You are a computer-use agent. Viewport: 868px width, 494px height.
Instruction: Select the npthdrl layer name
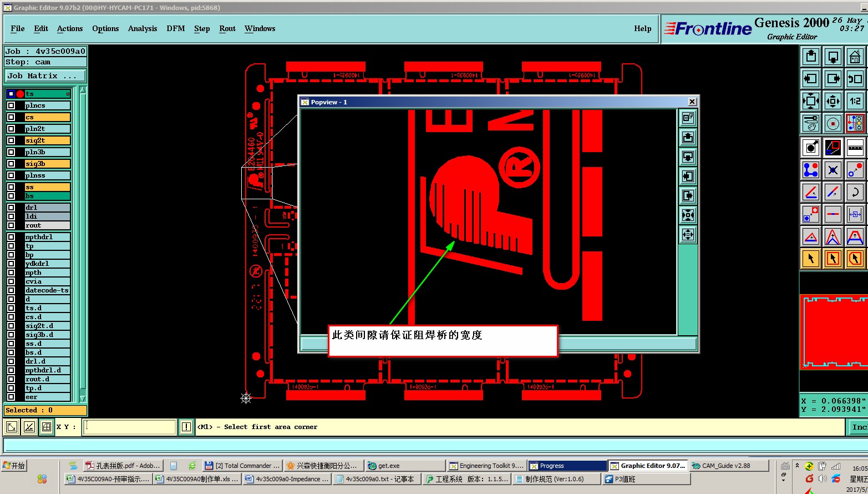point(47,237)
